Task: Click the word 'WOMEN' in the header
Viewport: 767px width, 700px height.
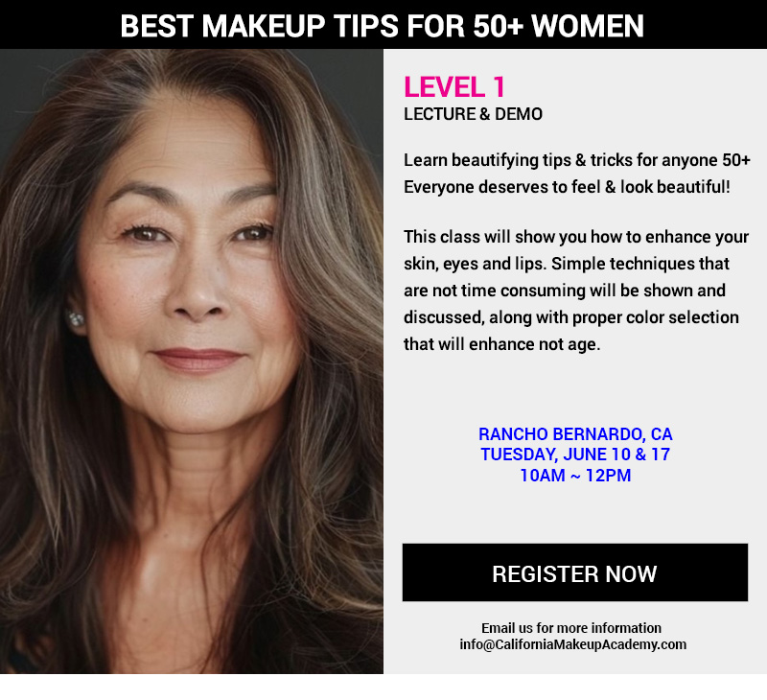Action: pos(588,26)
